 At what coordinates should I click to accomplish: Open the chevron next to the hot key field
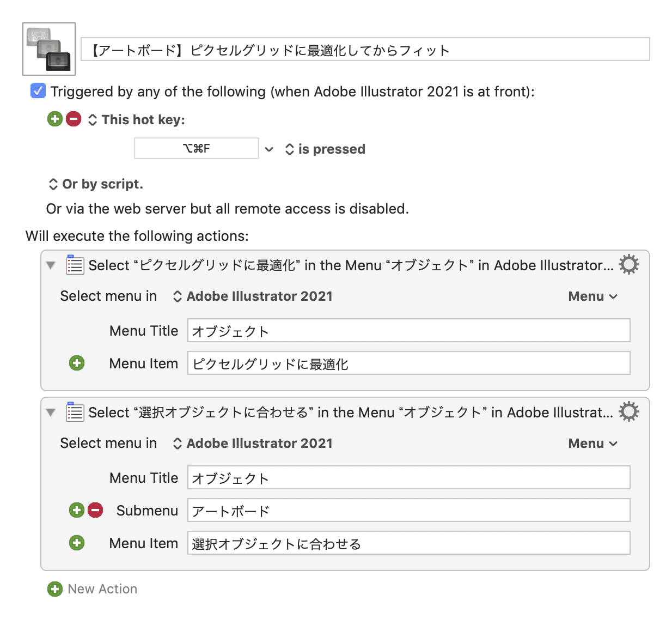[x=269, y=149]
